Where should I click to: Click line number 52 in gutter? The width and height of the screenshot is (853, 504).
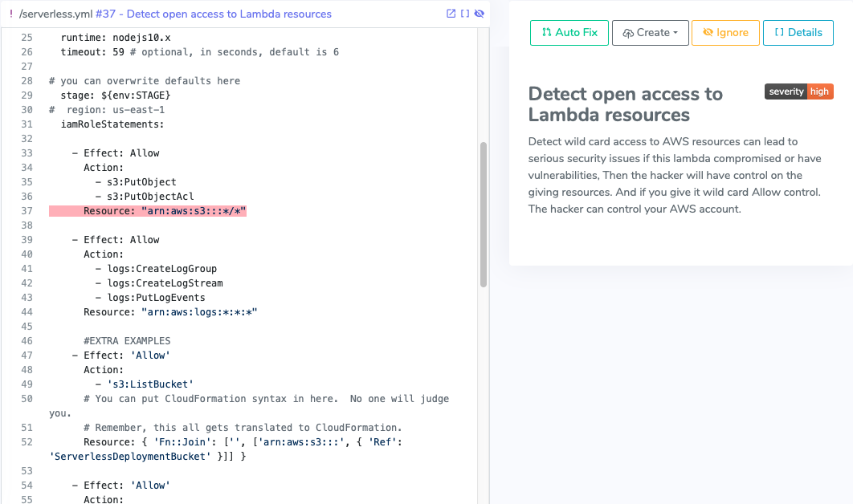27,442
